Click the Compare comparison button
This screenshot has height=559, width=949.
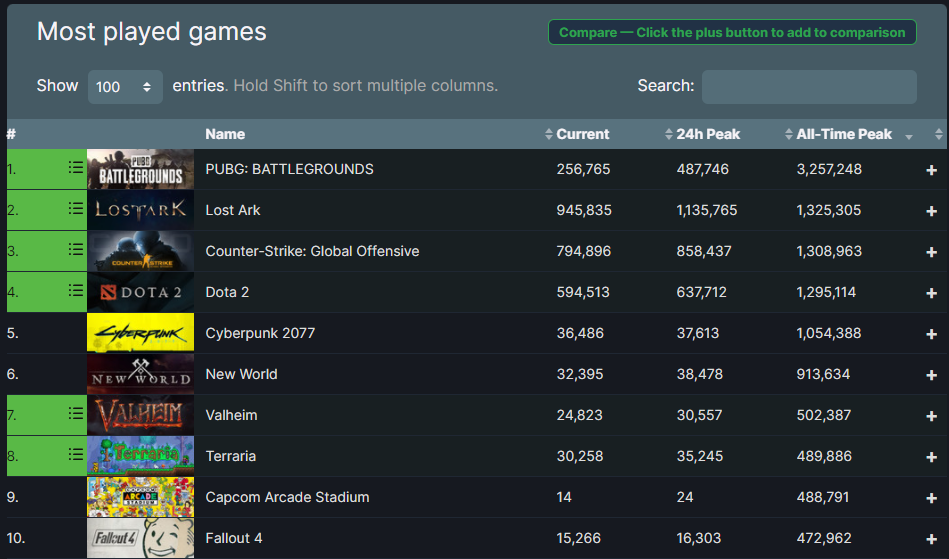click(x=732, y=33)
